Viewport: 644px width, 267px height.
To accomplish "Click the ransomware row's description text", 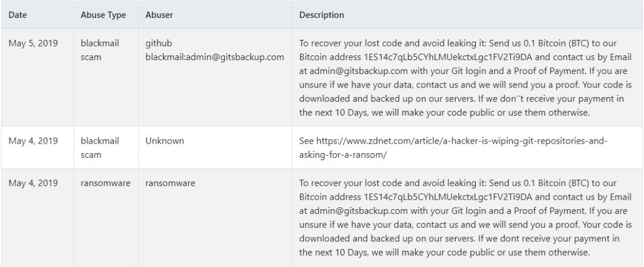I will [465, 218].
